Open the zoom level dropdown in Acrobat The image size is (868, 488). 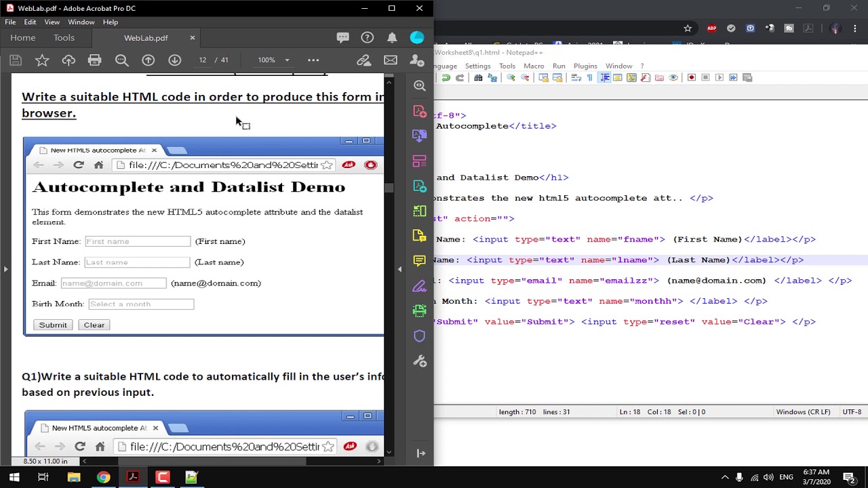(287, 60)
